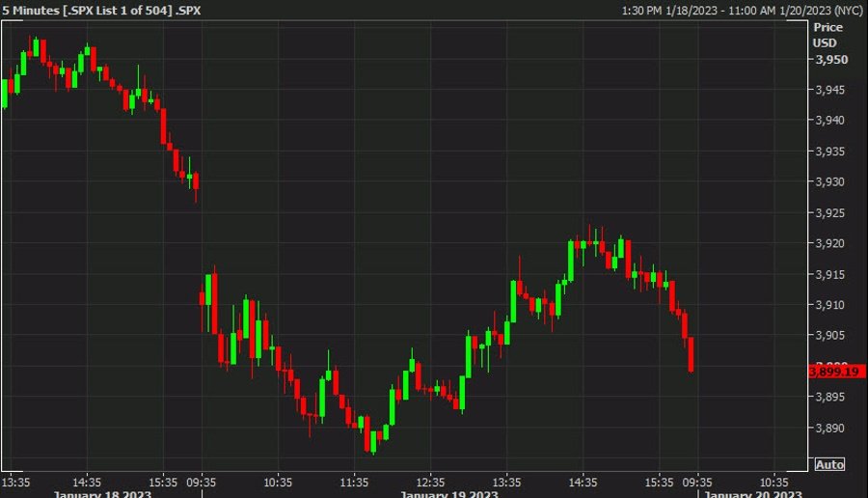Select the January 19 2023 date label
Viewport: 868px width, 498px height.
449,494
